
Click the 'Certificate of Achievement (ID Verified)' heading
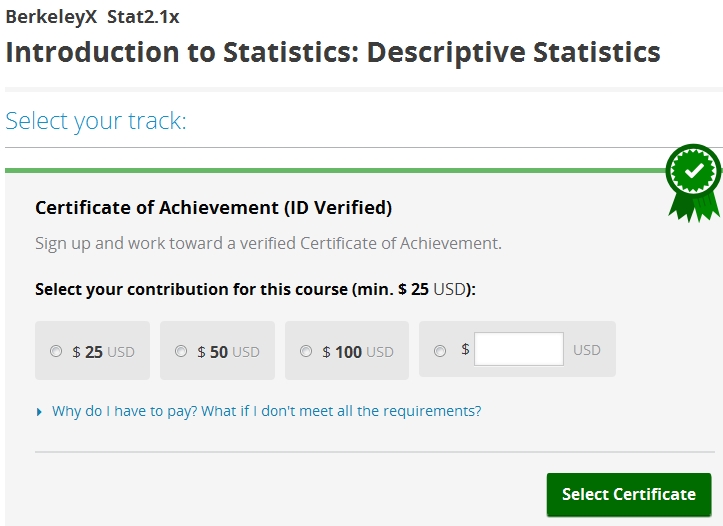point(213,208)
